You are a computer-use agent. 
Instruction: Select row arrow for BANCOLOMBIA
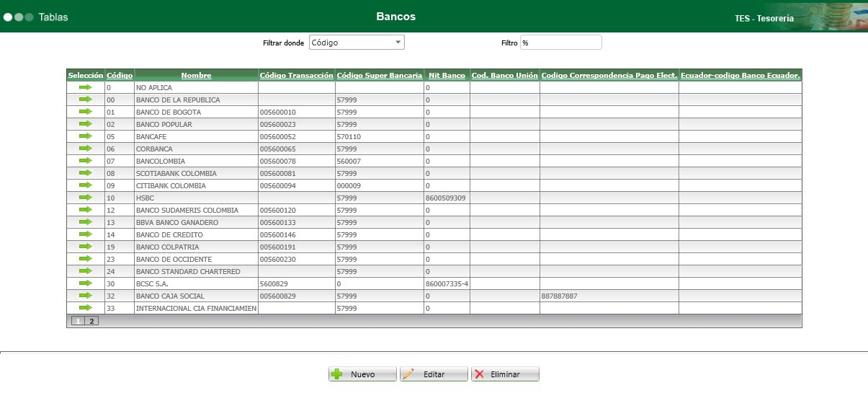pyautogui.click(x=86, y=161)
